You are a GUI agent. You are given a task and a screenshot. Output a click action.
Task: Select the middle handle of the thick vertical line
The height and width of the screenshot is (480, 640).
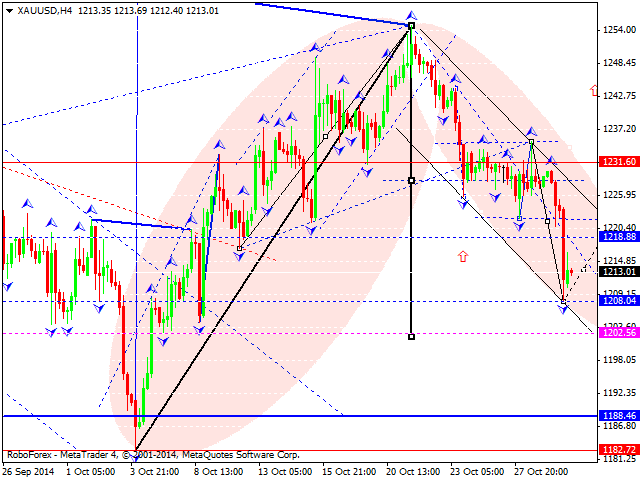coord(411,180)
